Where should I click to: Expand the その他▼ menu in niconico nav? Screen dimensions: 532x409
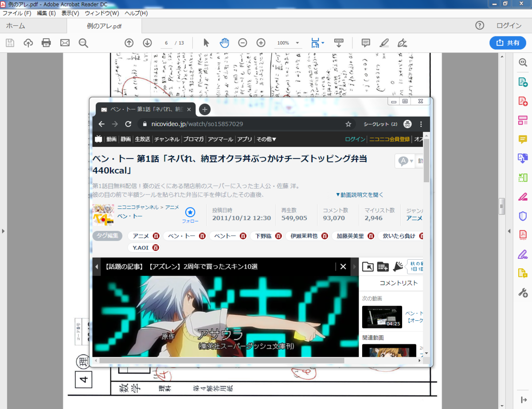coord(266,139)
